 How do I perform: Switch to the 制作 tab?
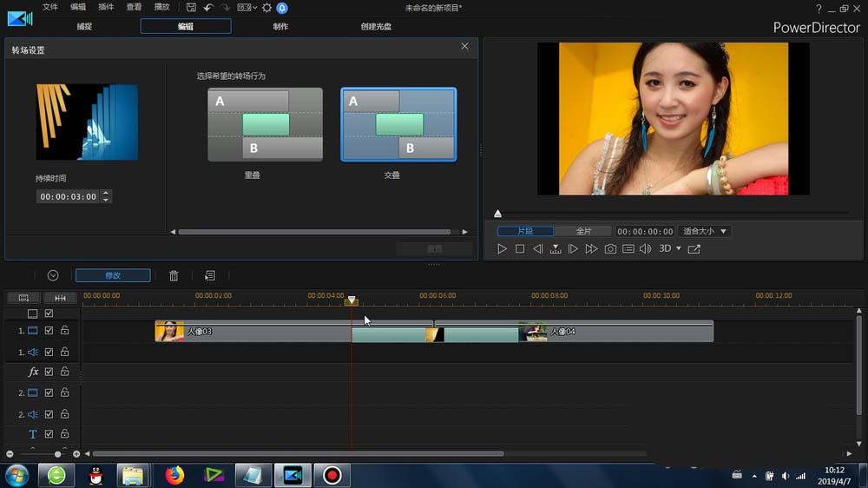click(x=280, y=26)
